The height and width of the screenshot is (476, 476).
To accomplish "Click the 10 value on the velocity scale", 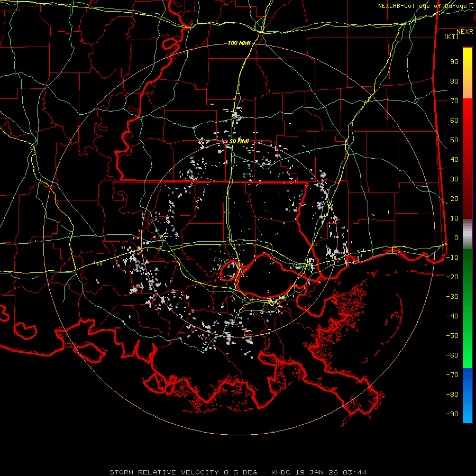I will tap(454, 218).
